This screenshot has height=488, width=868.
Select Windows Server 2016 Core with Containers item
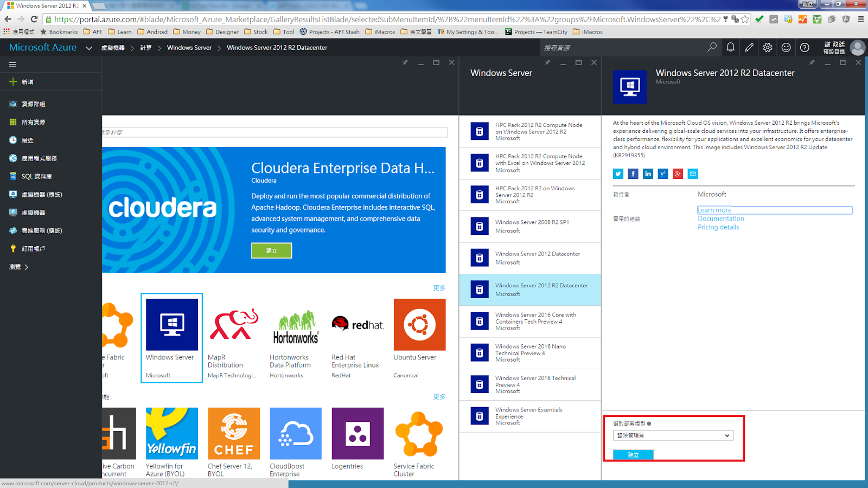530,322
